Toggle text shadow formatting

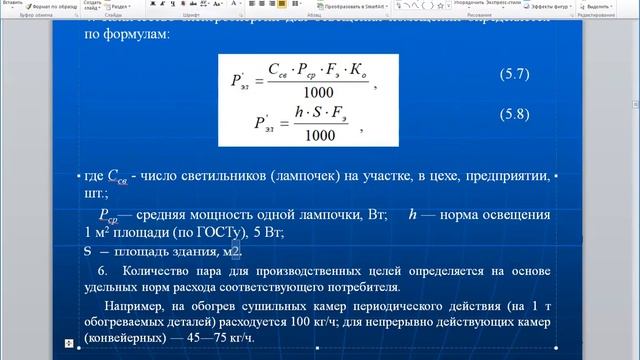point(183,4)
